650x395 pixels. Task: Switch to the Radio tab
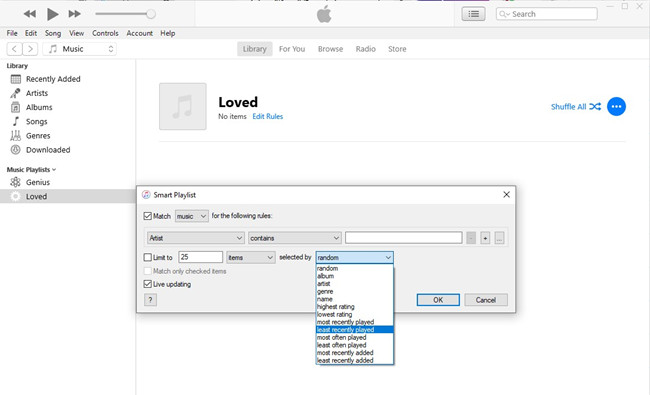coord(366,49)
